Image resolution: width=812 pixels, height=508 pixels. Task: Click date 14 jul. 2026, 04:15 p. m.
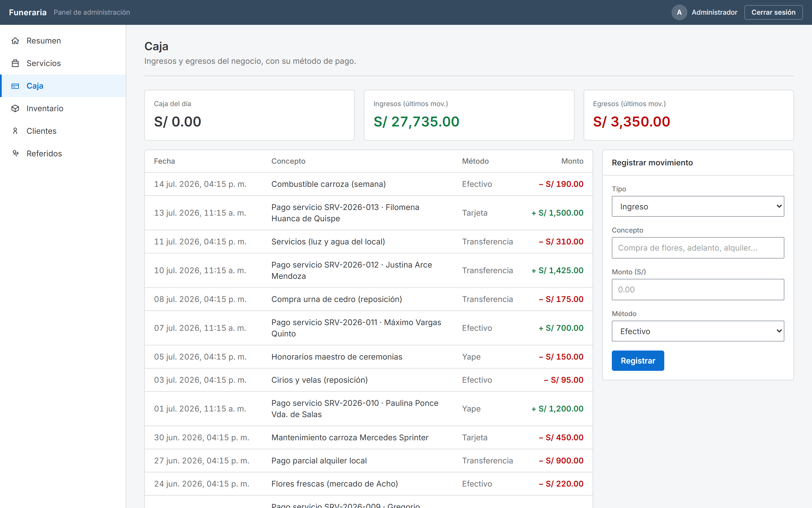pyautogui.click(x=200, y=184)
